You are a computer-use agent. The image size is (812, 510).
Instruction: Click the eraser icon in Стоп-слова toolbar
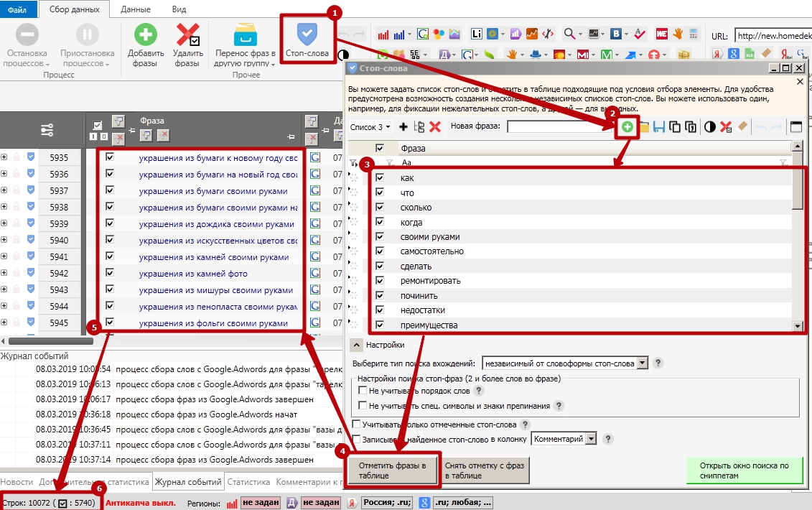click(742, 126)
